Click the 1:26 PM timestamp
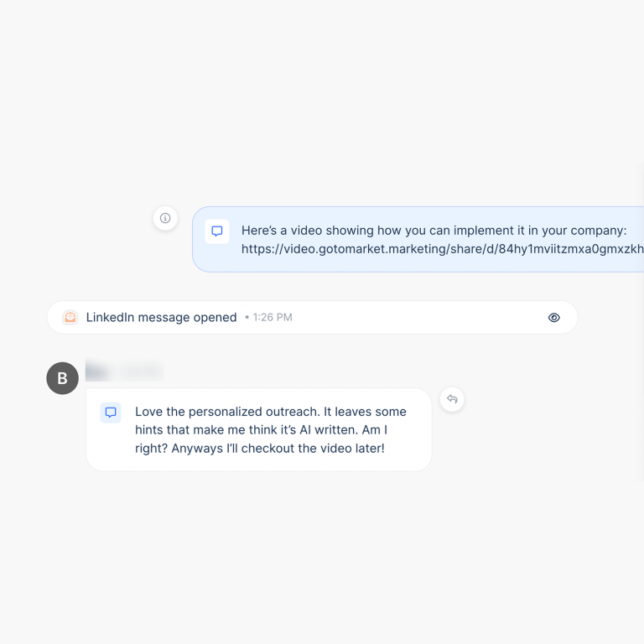 click(x=273, y=318)
